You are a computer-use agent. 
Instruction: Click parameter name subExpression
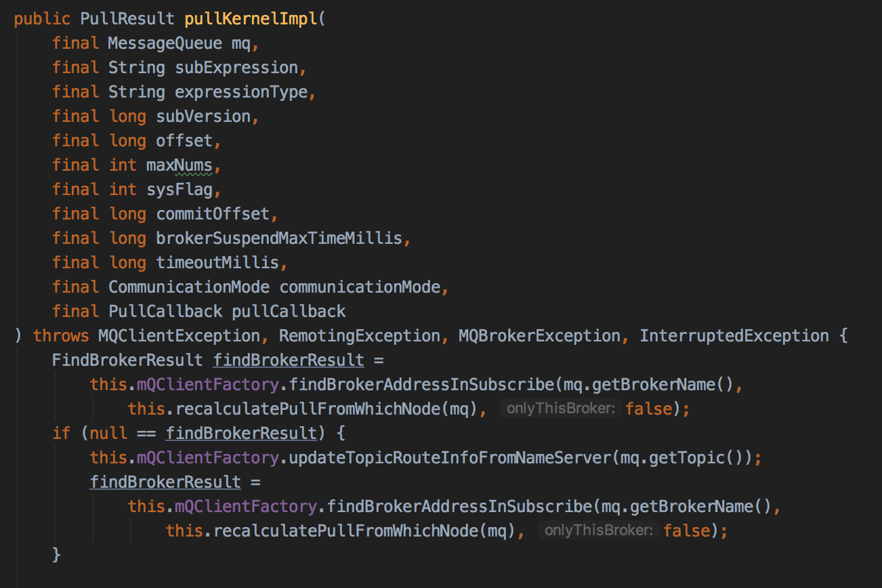[236, 68]
